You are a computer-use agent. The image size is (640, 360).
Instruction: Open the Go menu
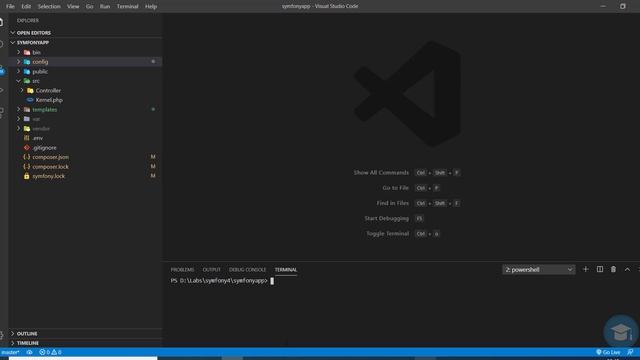(89, 6)
